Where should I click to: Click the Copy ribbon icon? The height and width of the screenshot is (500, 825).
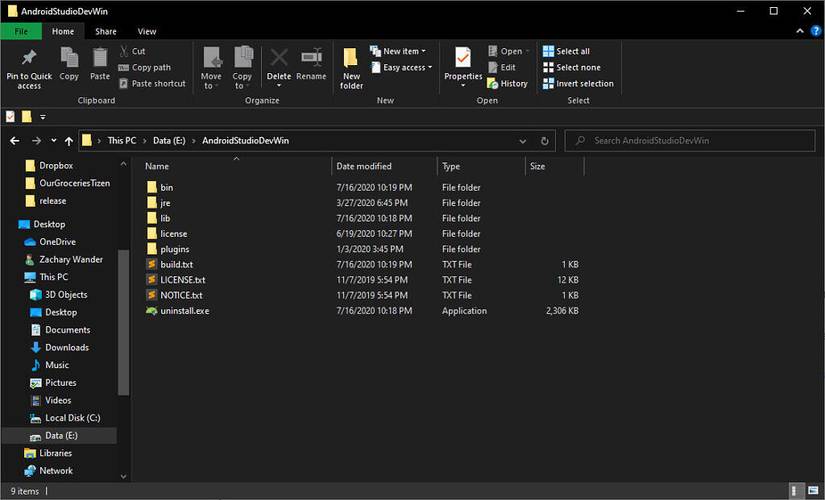tap(69, 58)
